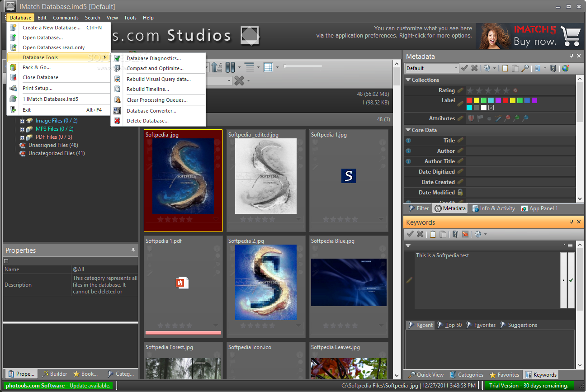Open the gear options in Keywords toolbar

click(478, 234)
